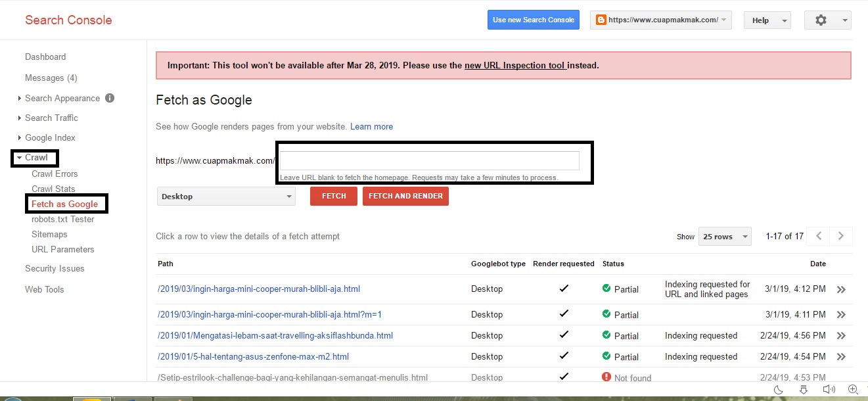Click the info icon beside Search Appearance
This screenshot has width=868, height=401.
pyautogui.click(x=110, y=98)
